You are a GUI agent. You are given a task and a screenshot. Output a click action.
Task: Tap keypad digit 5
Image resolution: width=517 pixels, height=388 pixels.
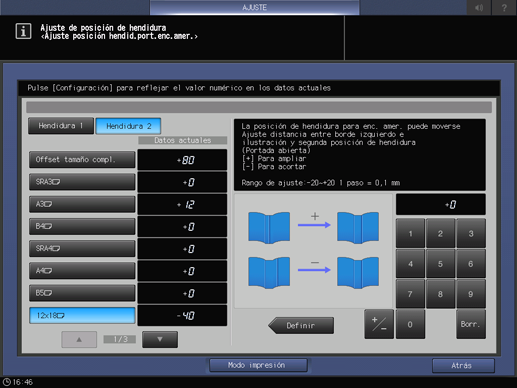tap(440, 264)
